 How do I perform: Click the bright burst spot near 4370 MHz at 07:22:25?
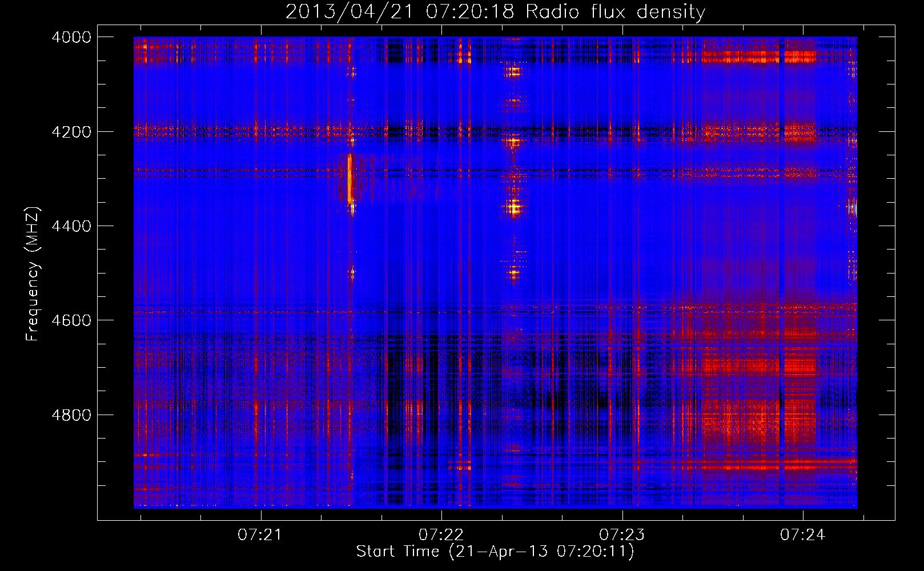[x=515, y=208]
